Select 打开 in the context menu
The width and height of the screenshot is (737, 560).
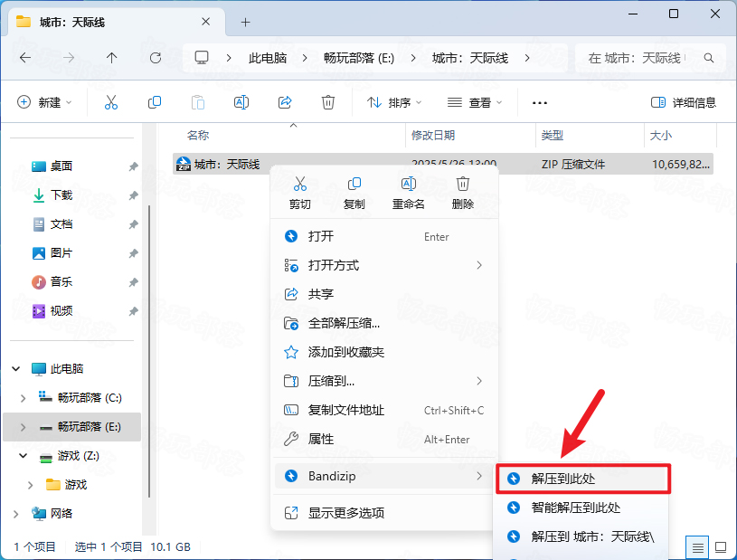pyautogui.click(x=384, y=236)
